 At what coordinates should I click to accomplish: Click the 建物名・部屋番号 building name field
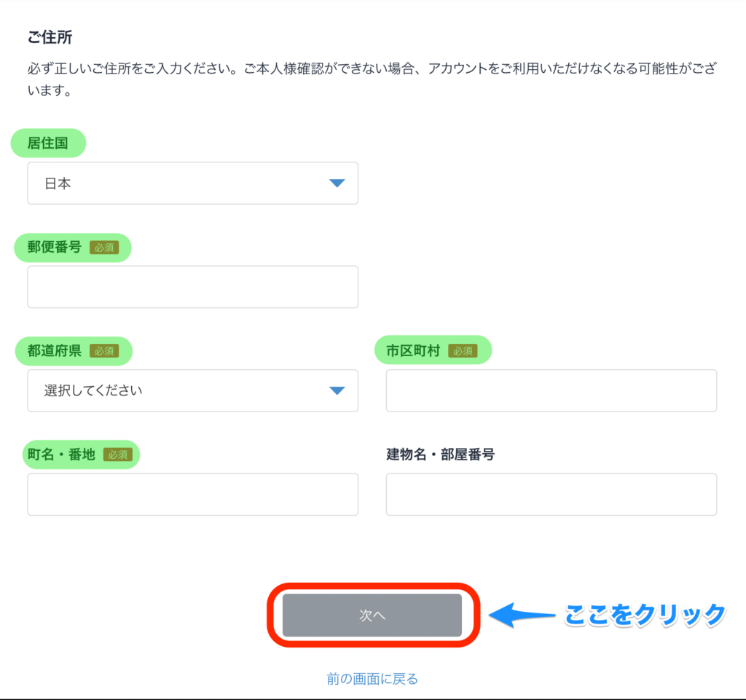pos(551,494)
